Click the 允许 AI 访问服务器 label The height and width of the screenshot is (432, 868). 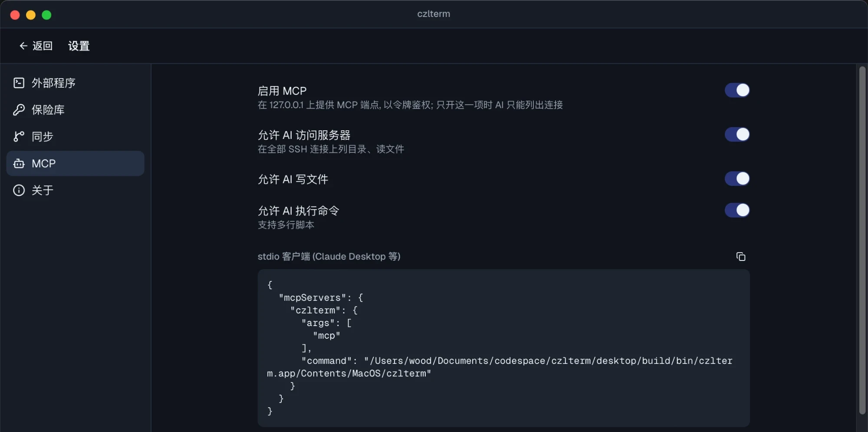(304, 135)
